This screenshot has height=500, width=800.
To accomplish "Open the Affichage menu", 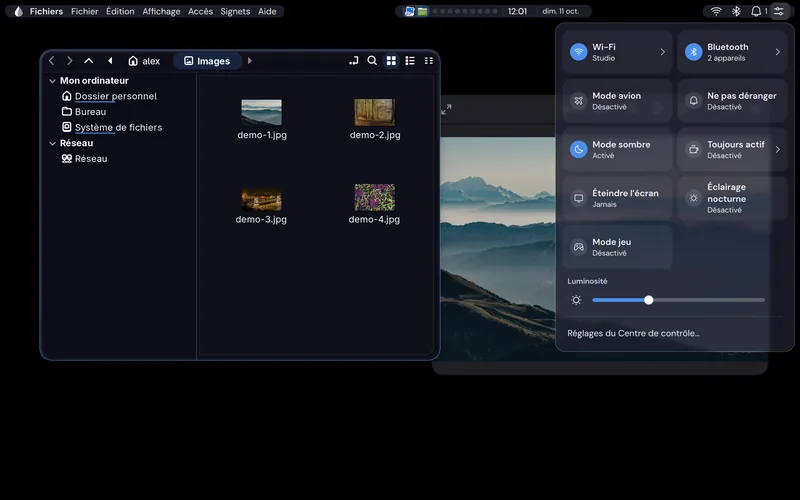I will tap(161, 11).
